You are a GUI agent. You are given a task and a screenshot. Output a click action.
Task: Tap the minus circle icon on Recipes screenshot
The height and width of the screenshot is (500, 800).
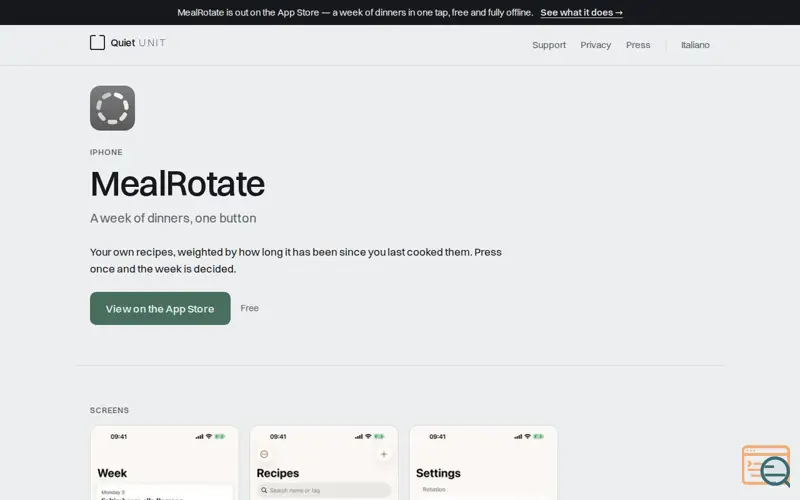tap(264, 454)
